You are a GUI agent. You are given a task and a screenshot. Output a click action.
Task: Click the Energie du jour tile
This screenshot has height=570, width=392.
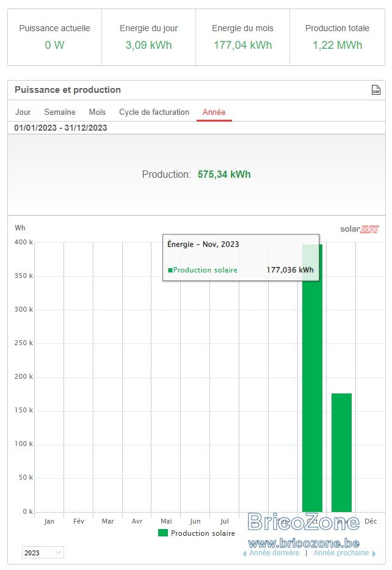pyautogui.click(x=148, y=37)
